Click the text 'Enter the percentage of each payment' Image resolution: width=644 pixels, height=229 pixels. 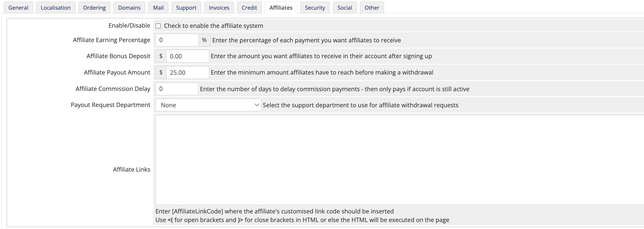(x=306, y=40)
